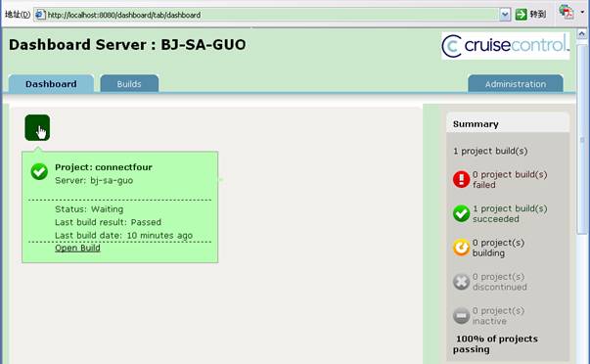This screenshot has width=590, height=364.
Task: Switch to the Builds tab
Action: coord(129,83)
